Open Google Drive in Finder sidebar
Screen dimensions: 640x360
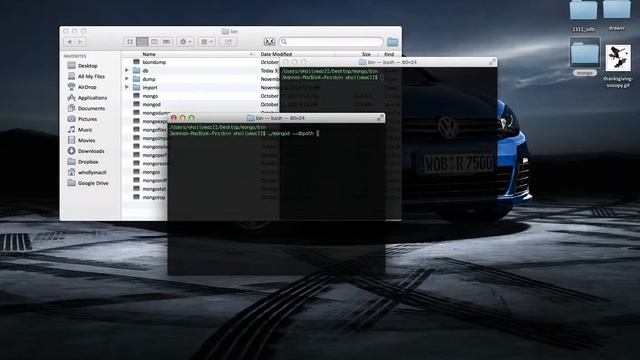pos(88,183)
